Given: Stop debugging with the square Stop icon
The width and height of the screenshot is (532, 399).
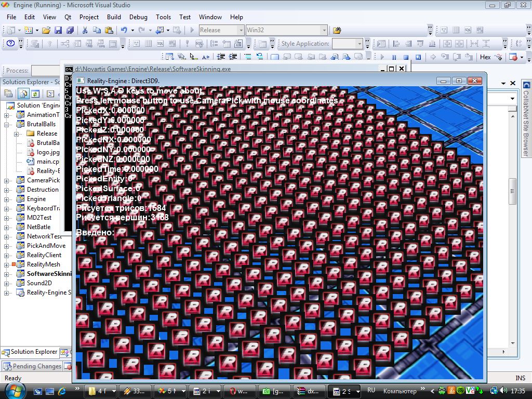Looking at the screenshot, I should [405, 57].
